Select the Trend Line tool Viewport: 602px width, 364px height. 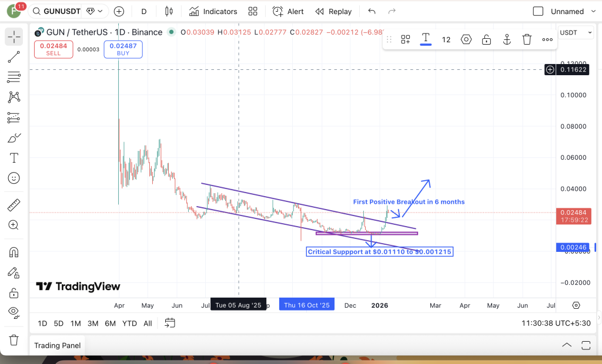(x=13, y=56)
